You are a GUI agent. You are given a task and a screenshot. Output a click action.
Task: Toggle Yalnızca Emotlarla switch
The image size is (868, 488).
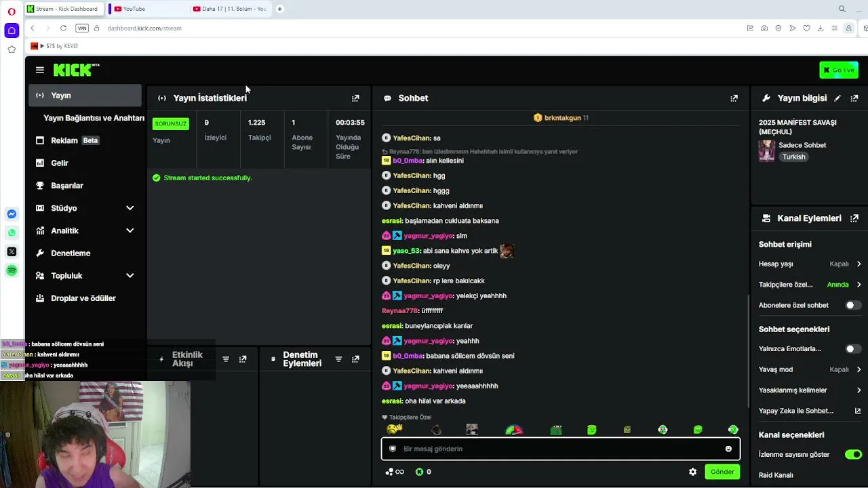click(853, 348)
